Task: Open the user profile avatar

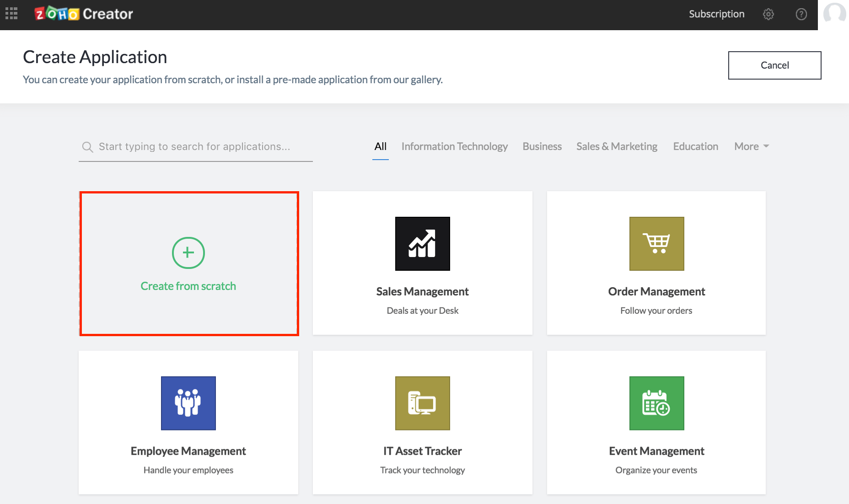Action: (835, 13)
